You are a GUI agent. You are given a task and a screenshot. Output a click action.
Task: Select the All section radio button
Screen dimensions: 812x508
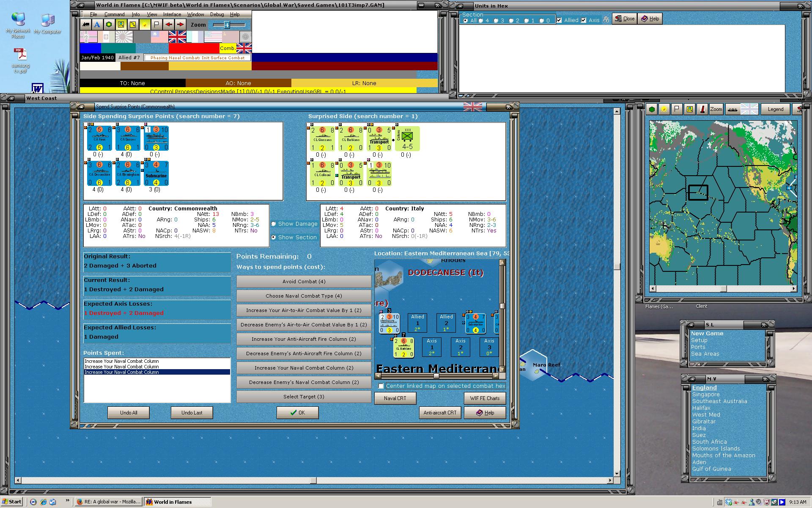[466, 20]
